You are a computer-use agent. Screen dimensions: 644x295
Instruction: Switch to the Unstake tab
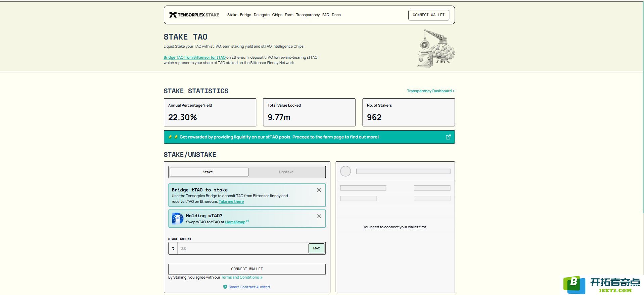click(286, 172)
